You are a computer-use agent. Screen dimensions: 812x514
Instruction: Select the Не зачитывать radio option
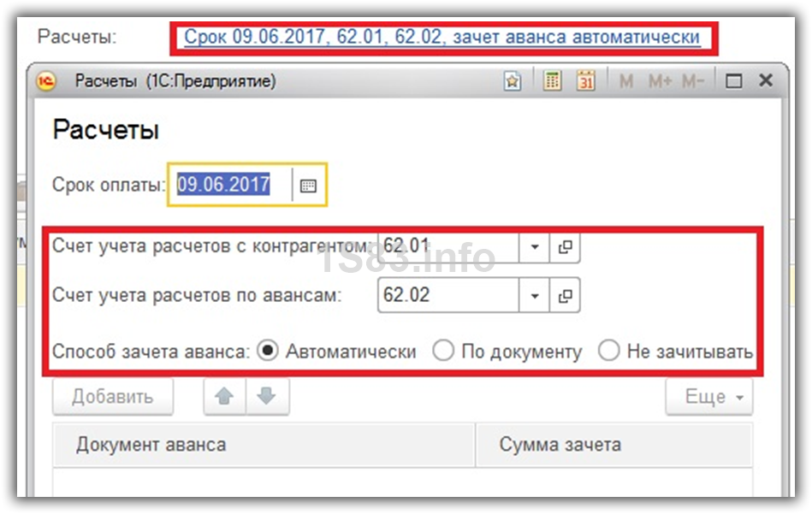[609, 351]
